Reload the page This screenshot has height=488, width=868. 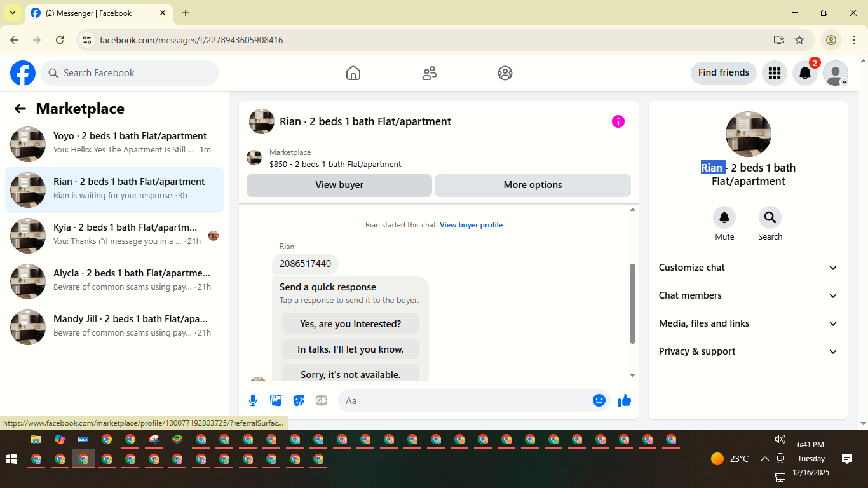coord(60,40)
